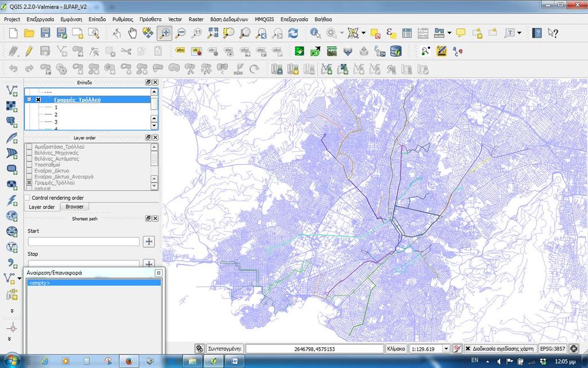Enable the Map Tips speech bubble
The height and width of the screenshot is (368, 588).
click(x=461, y=33)
